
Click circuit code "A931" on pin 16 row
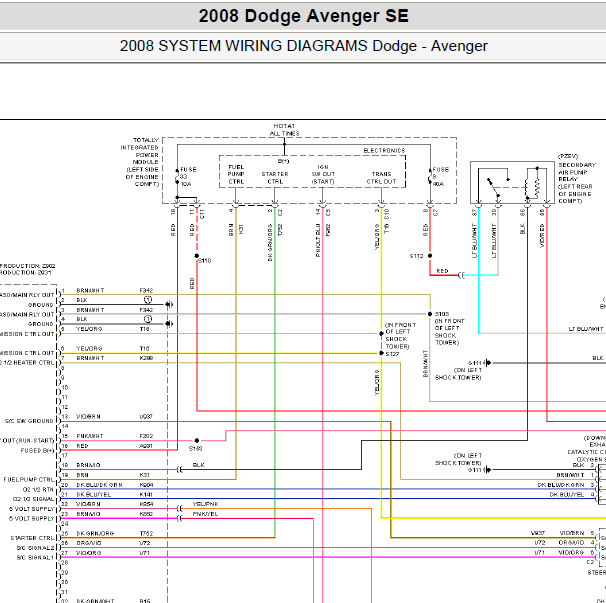click(146, 446)
